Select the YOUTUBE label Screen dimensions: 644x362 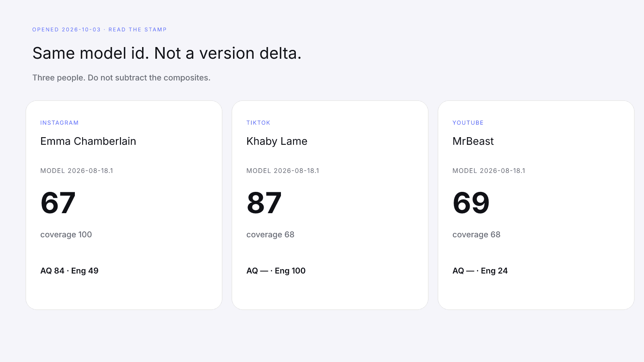[468, 123]
